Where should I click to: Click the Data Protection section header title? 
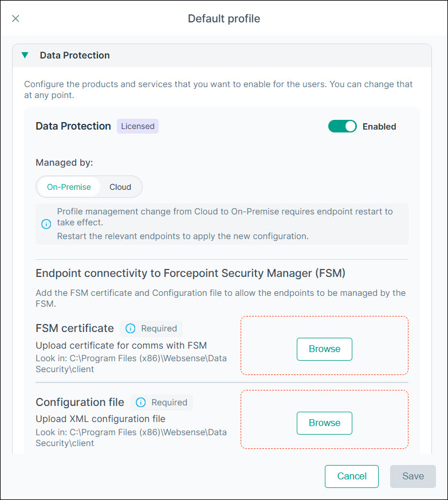[74, 56]
